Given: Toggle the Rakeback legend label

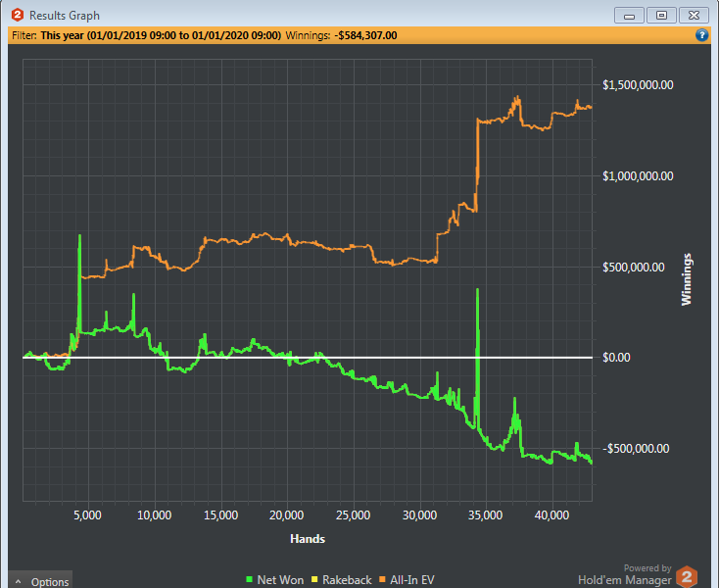Looking at the screenshot, I should pos(347,580).
